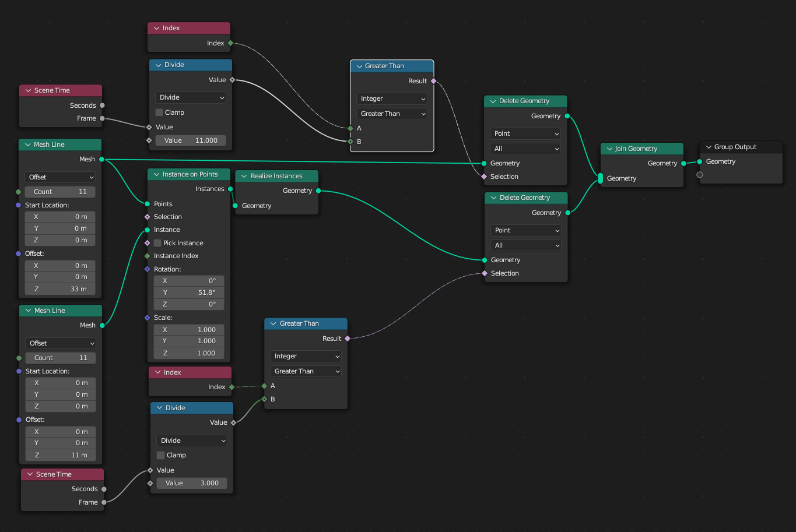Click the empty gray socket on Group Output
Image resolution: width=796 pixels, height=532 pixels.
(700, 175)
